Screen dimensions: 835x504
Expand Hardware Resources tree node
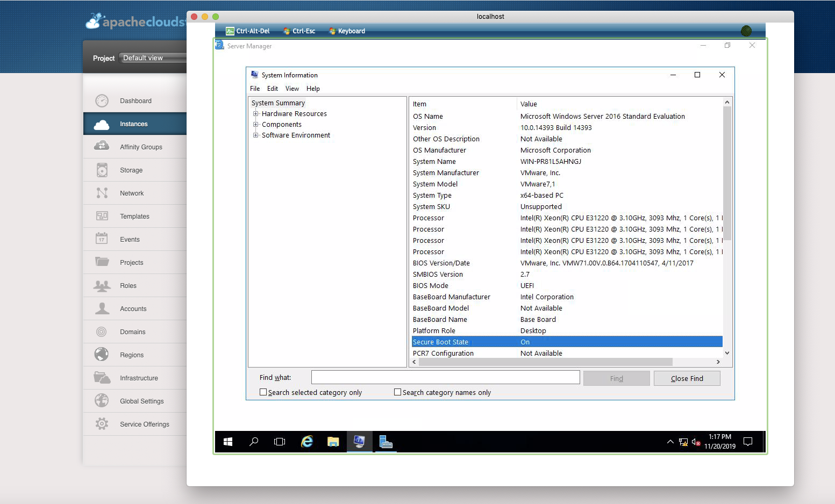[x=256, y=113]
